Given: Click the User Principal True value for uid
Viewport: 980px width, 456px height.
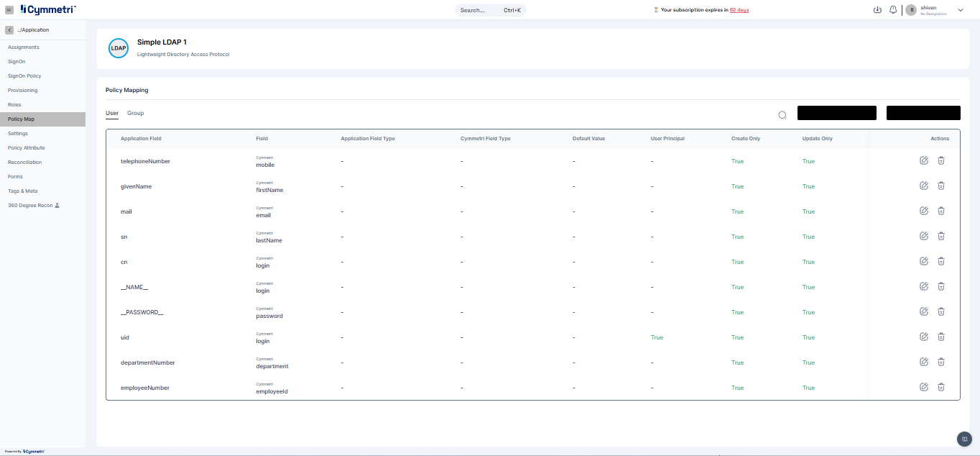Looking at the screenshot, I should [657, 337].
